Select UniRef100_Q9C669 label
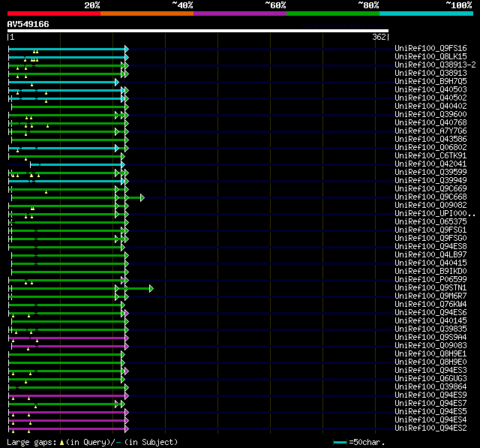 (430, 188)
